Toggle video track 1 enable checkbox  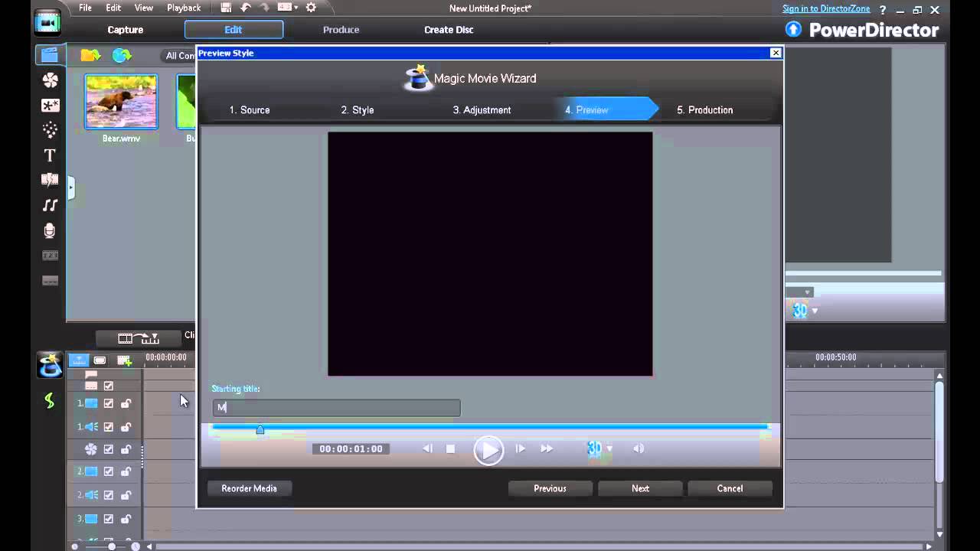pos(109,403)
